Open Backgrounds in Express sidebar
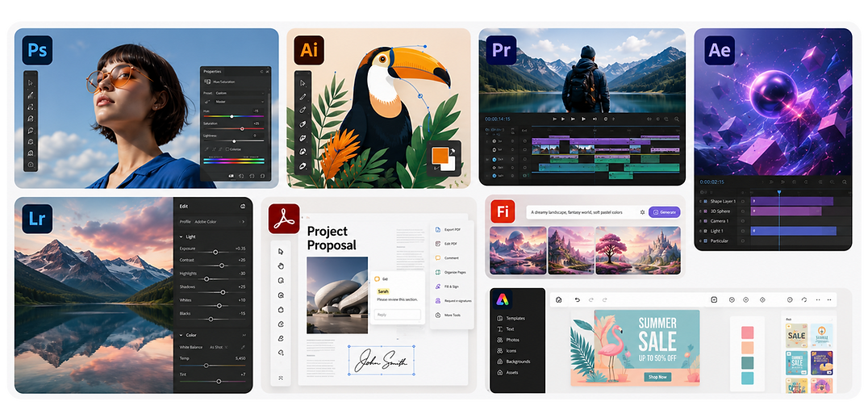868x410 pixels. tap(514, 362)
